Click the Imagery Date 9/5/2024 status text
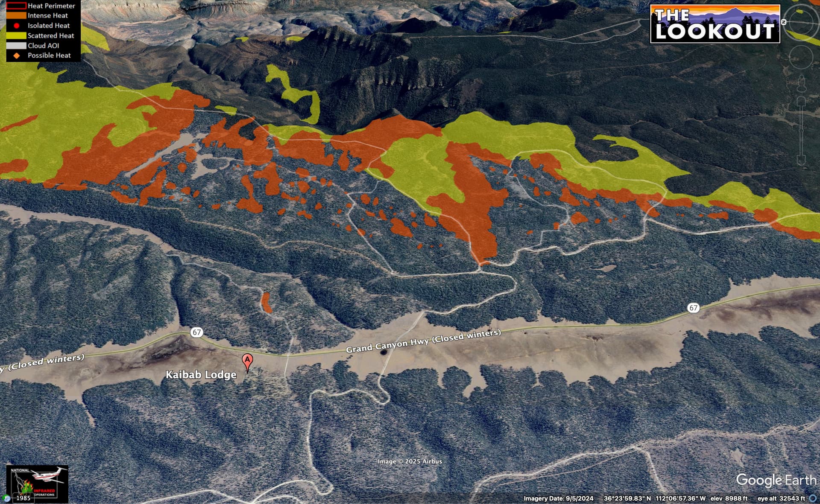Viewport: 820px width, 504px height. (559, 498)
